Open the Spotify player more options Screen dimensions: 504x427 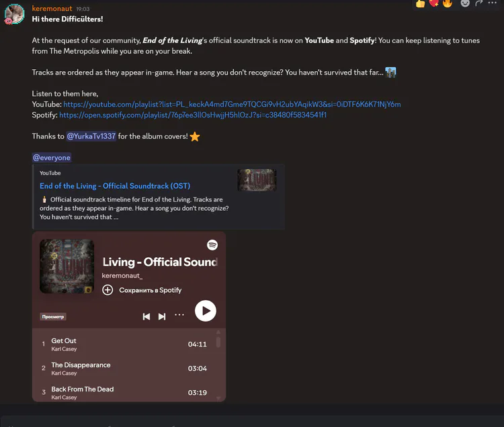[179, 315]
